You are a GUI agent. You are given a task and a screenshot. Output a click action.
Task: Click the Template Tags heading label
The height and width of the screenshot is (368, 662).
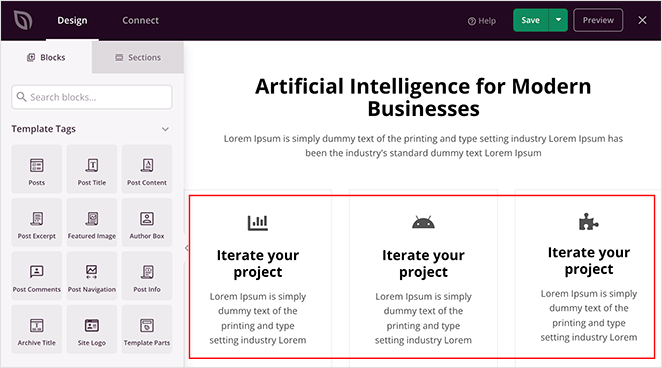point(43,129)
